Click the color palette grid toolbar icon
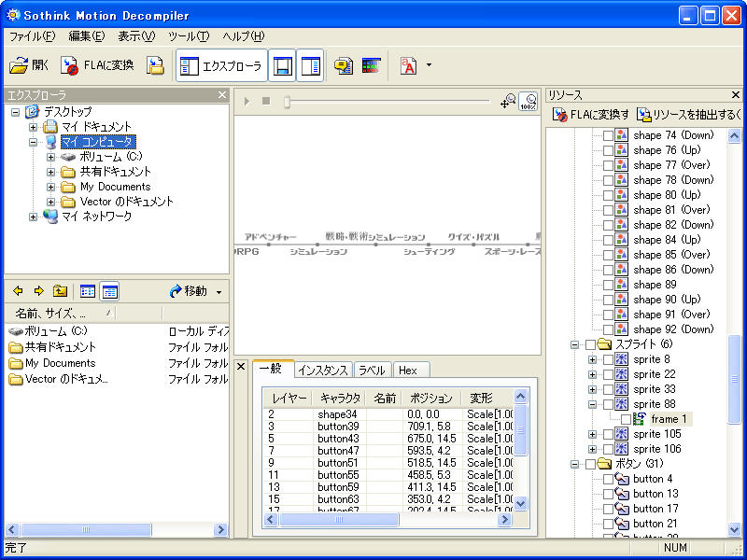The height and width of the screenshot is (560, 747). click(x=371, y=65)
